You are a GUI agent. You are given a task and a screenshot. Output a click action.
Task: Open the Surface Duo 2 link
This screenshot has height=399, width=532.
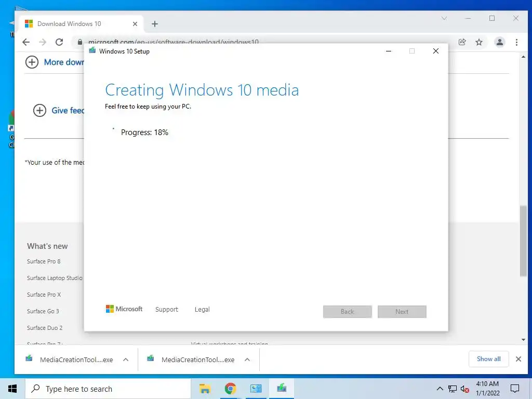[45, 328]
